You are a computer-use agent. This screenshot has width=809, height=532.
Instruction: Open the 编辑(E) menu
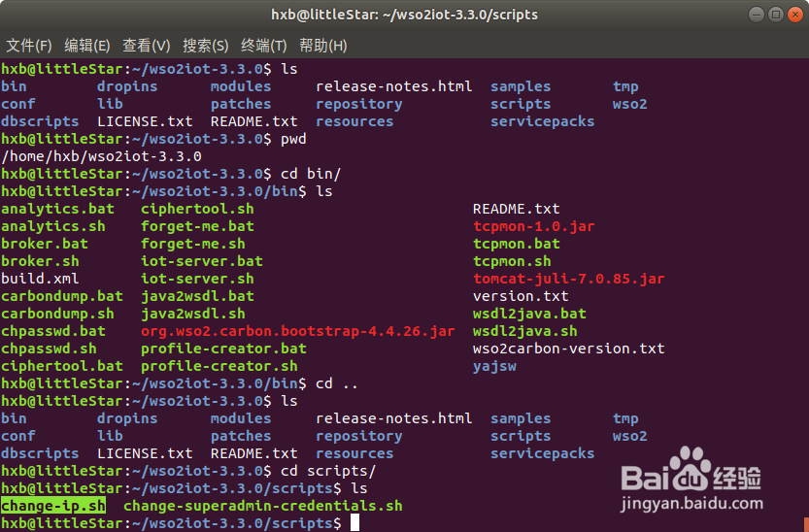point(87,46)
